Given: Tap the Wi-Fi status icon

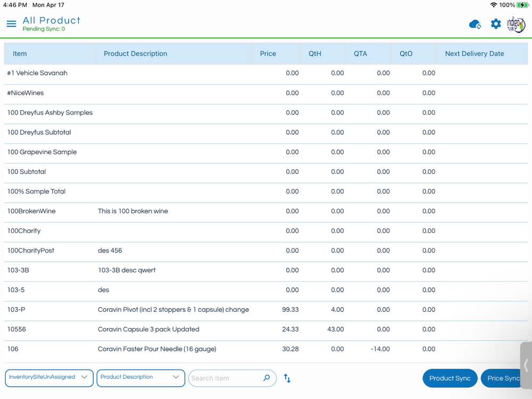Looking at the screenshot, I should pyautogui.click(x=494, y=5).
